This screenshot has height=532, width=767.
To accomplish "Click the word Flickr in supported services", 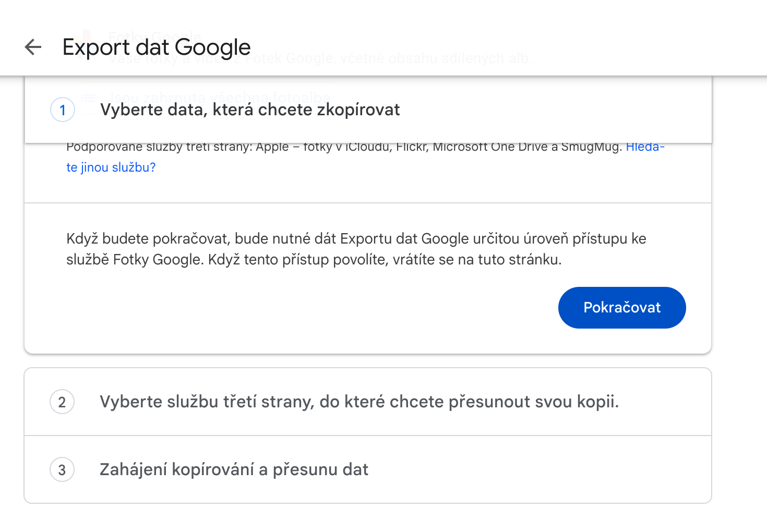I will point(412,147).
